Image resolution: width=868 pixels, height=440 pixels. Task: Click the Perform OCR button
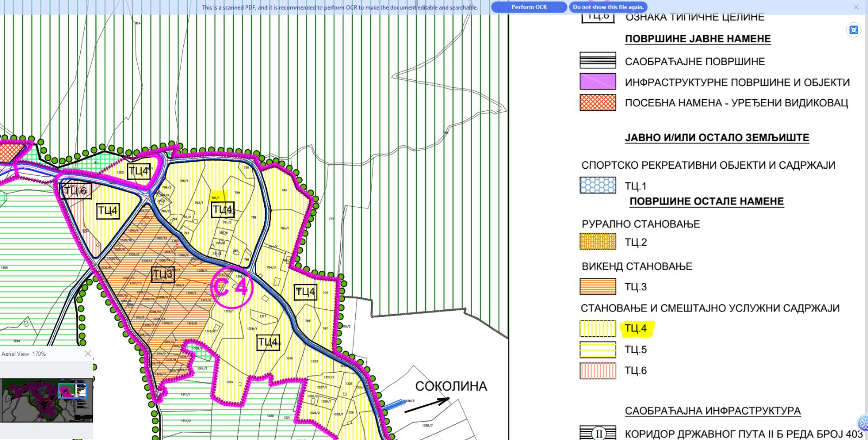coord(529,7)
